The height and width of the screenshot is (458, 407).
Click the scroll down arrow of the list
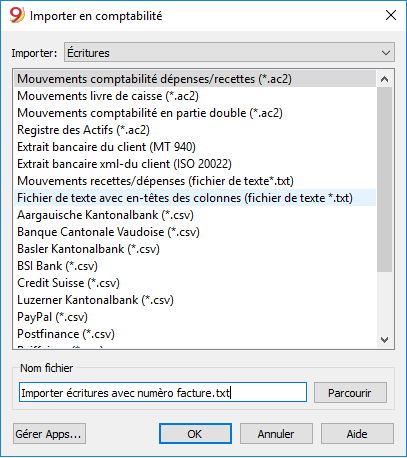pos(384,340)
